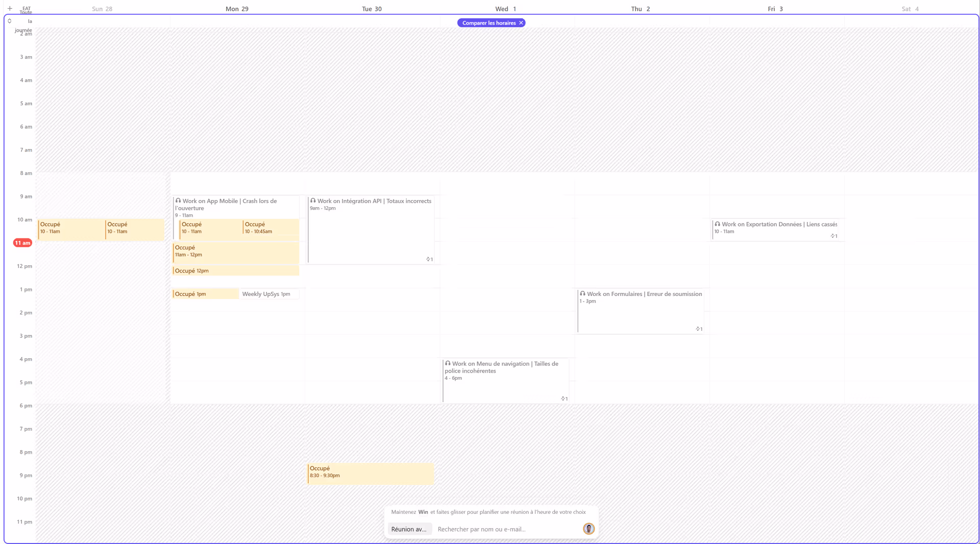Click the headset icon on "Work on Formulaires"
This screenshot has height=544, width=980.
pyautogui.click(x=583, y=293)
